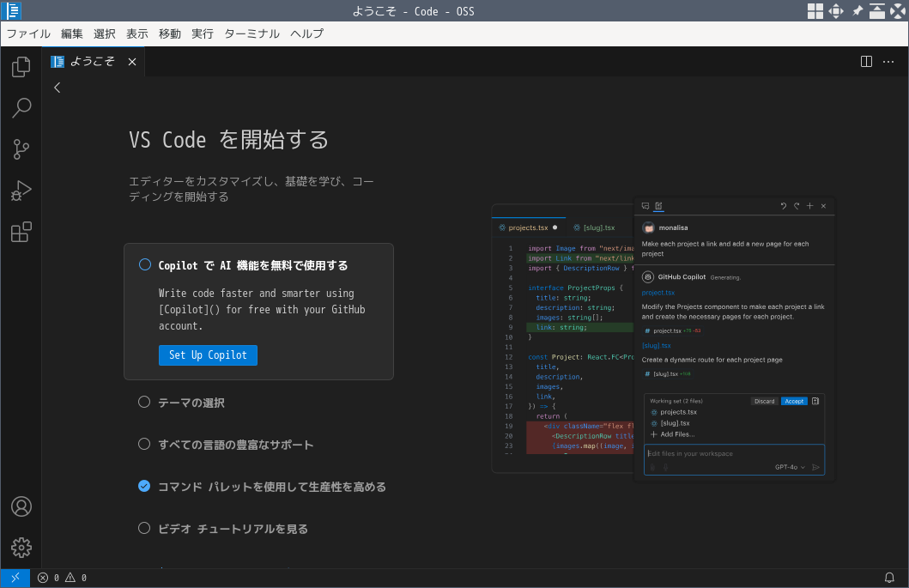The height and width of the screenshot is (588, 909).
Task: Click the Accounts icon in activity bar
Action: (21, 506)
